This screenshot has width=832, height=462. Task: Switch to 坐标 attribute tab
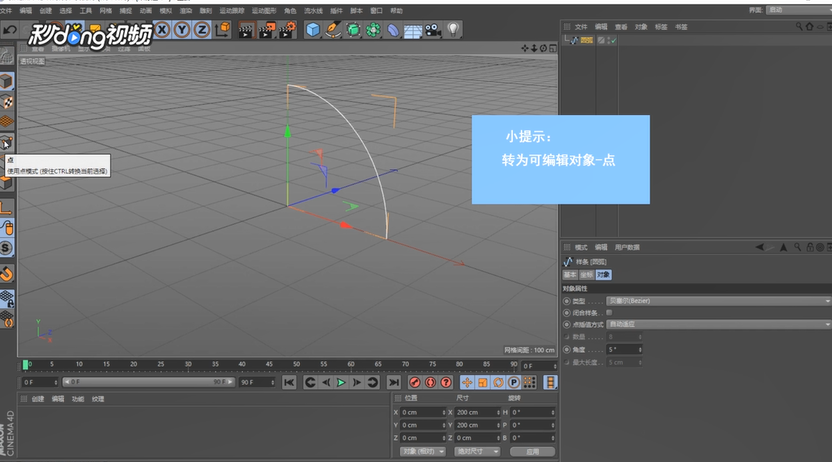click(x=586, y=275)
